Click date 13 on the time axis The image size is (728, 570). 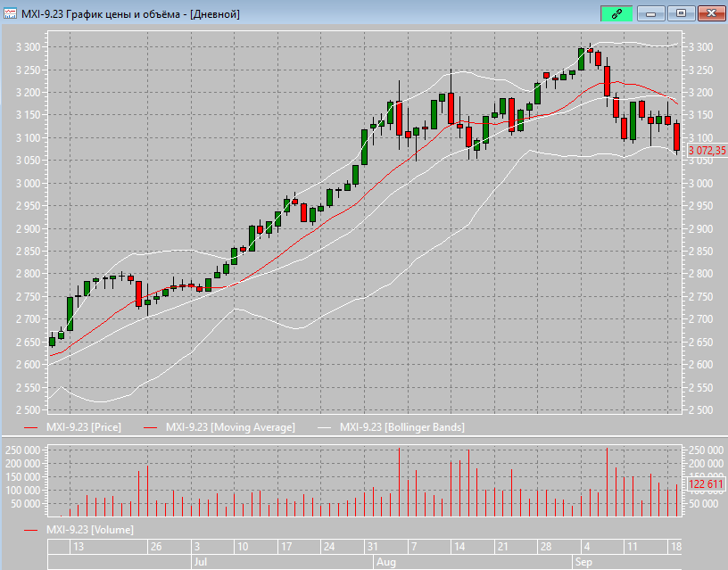pyautogui.click(x=79, y=546)
